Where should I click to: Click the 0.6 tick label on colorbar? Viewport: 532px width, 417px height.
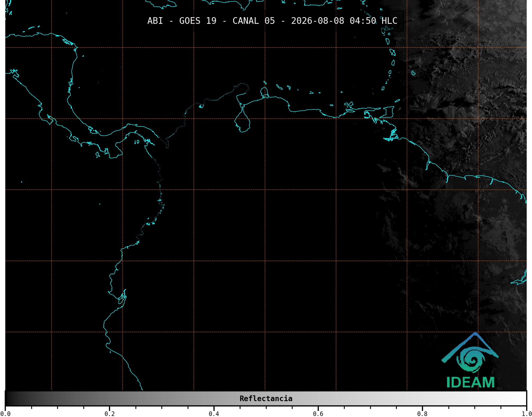coord(318,414)
